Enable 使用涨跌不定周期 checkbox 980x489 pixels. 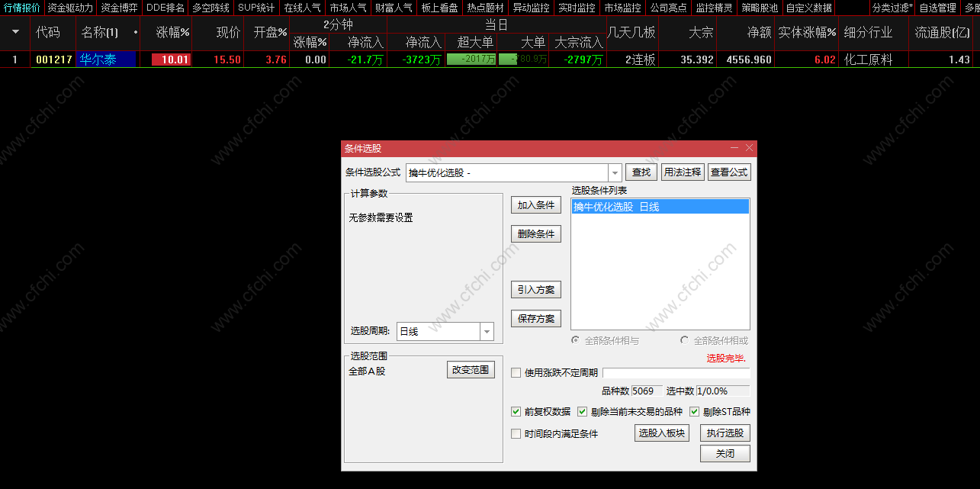pos(516,373)
